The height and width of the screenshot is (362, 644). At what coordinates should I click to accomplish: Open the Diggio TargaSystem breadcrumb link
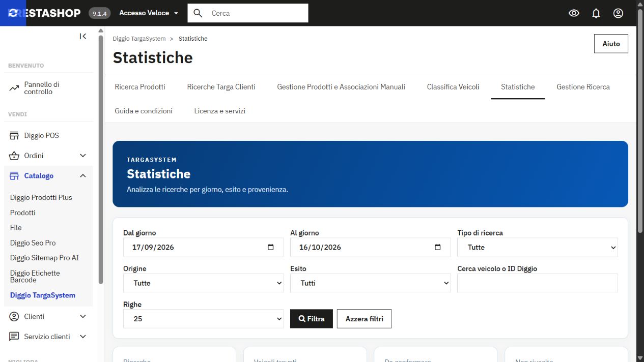[x=139, y=39]
